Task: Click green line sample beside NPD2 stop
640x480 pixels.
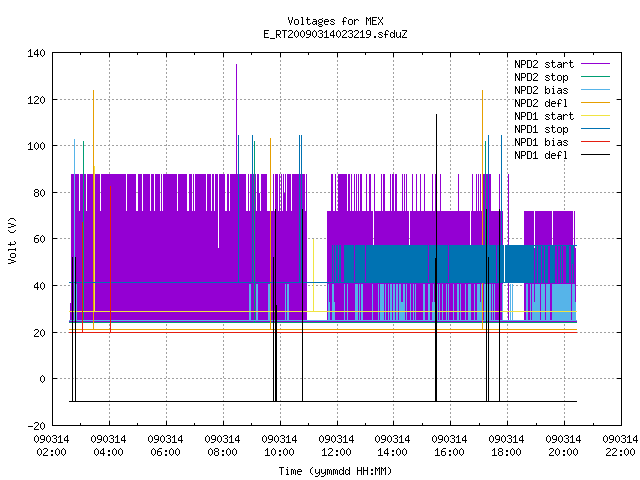Action: [596, 76]
